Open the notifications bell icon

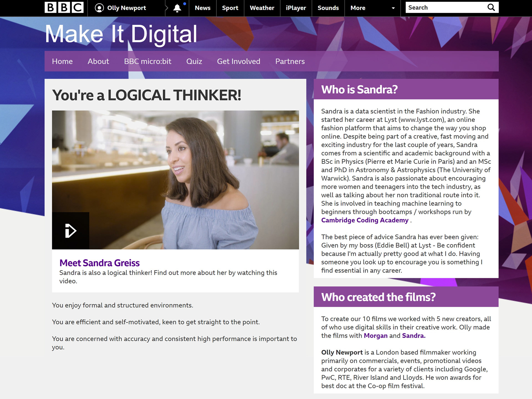tap(177, 8)
